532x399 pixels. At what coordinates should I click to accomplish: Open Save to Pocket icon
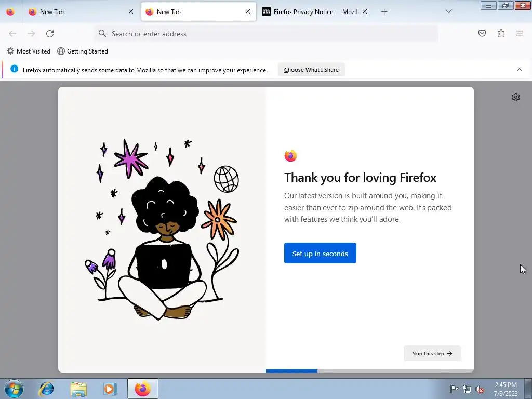pos(482,33)
